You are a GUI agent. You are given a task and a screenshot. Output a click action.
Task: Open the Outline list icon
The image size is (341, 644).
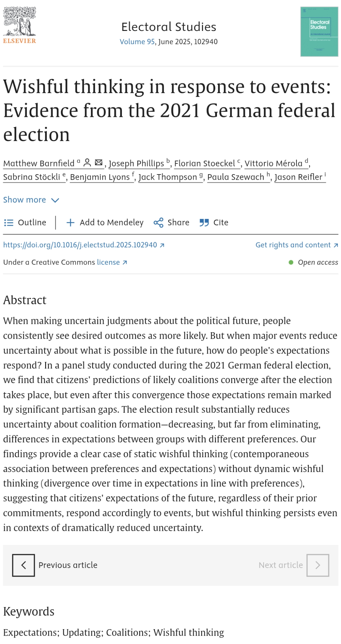click(9, 223)
